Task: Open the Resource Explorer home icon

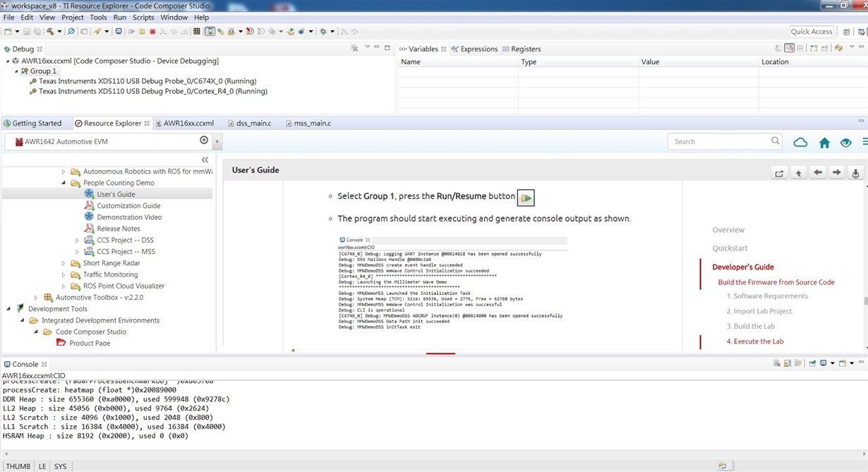Action: pyautogui.click(x=824, y=143)
